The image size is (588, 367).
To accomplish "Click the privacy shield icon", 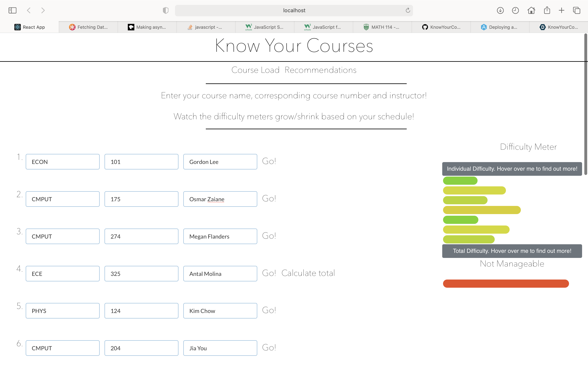I will pyautogui.click(x=165, y=10).
